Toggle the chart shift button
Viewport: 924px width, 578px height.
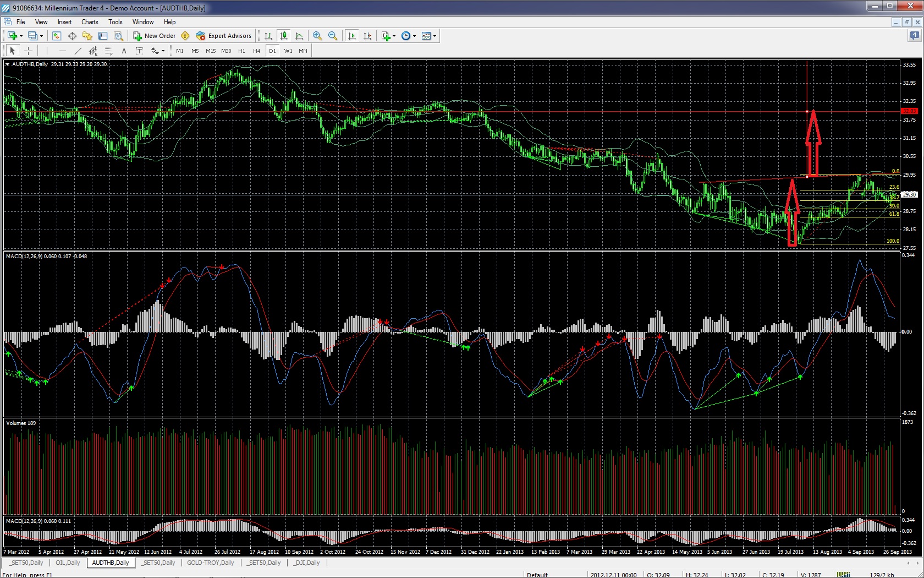coord(367,36)
